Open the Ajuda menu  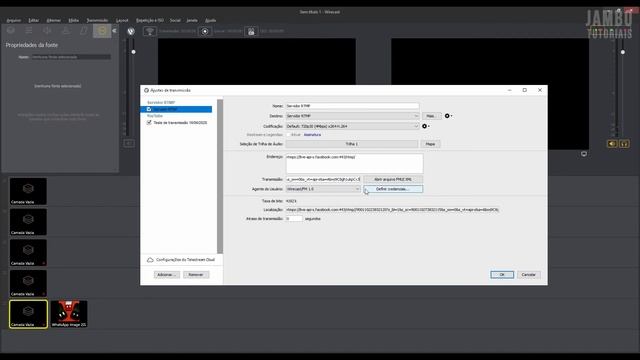pyautogui.click(x=210, y=20)
